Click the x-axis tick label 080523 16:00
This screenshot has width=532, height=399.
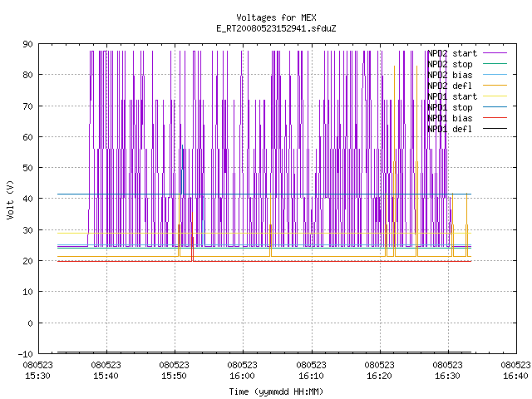242,370
